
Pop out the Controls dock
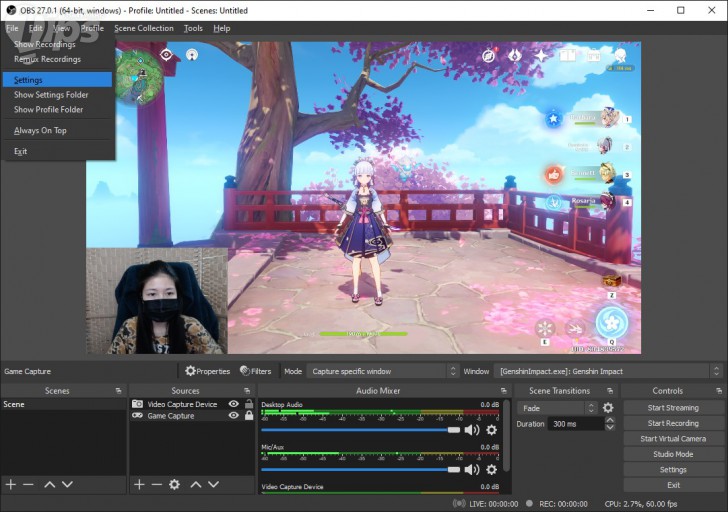tap(719, 391)
